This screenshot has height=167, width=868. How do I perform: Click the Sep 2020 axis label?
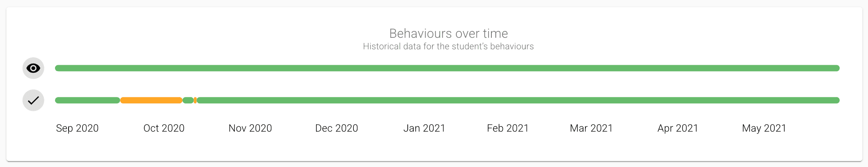coord(77,128)
